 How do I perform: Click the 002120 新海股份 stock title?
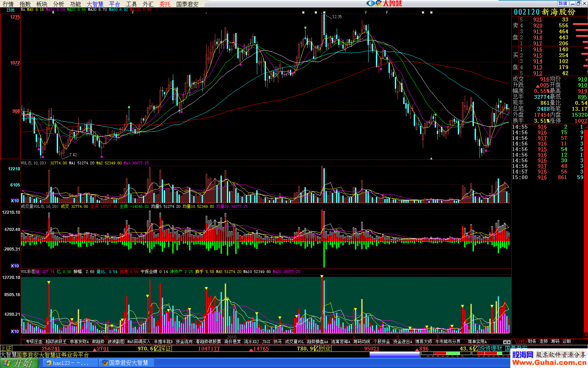point(545,12)
